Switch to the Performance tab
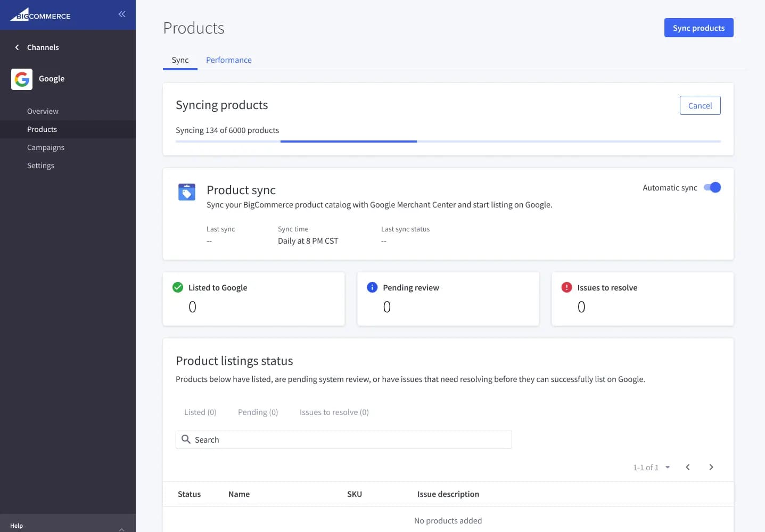The image size is (765, 532). tap(229, 60)
